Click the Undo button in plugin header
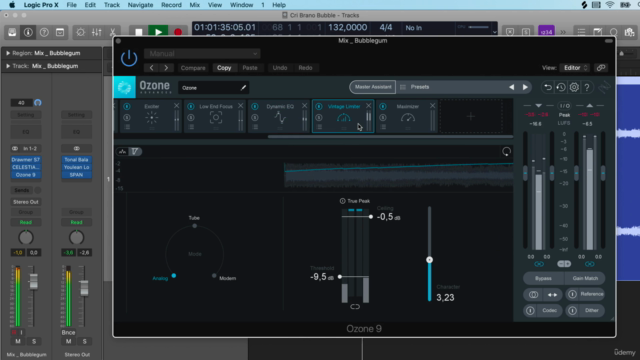Viewport: 640px width, 360px height. coord(280,68)
